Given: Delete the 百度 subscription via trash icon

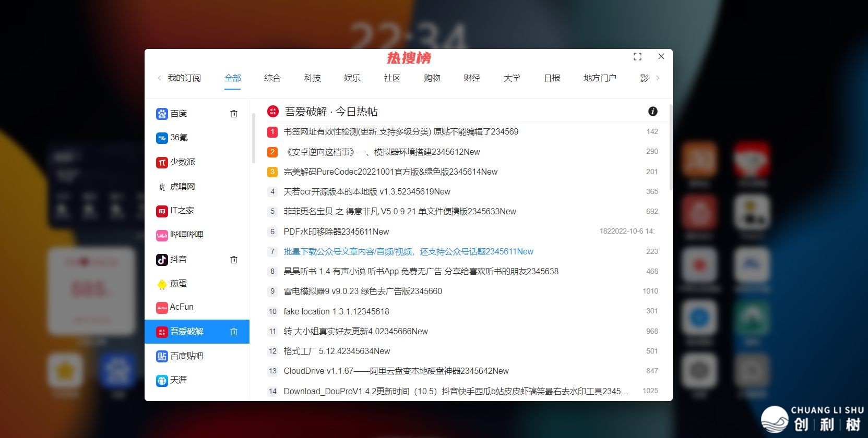Looking at the screenshot, I should (234, 114).
